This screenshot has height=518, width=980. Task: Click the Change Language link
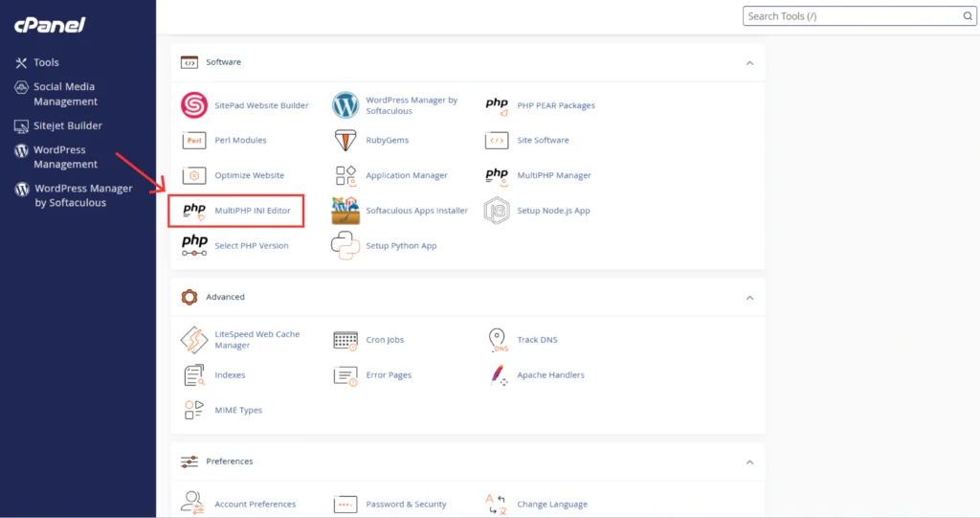[x=552, y=505]
